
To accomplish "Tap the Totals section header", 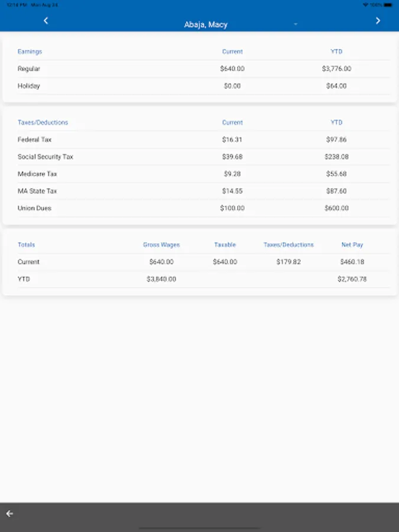I will pyautogui.click(x=26, y=244).
